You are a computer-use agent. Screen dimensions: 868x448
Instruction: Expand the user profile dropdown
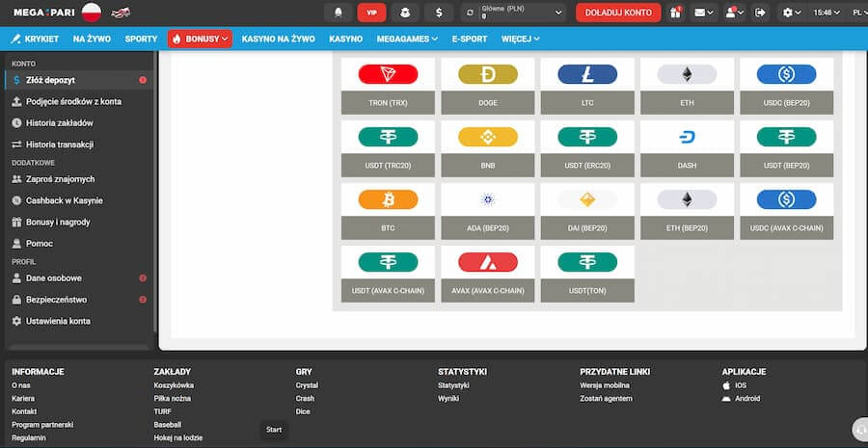(x=735, y=13)
